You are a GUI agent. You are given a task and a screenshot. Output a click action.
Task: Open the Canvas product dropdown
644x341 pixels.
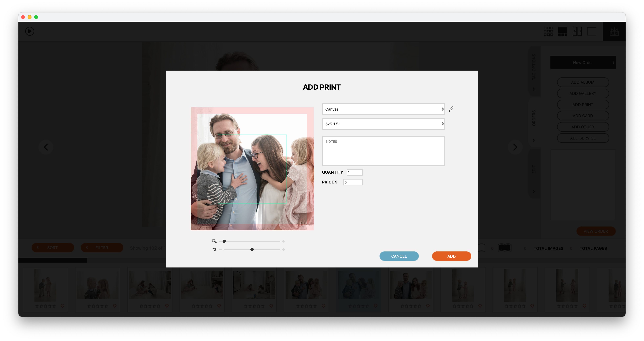[383, 109]
